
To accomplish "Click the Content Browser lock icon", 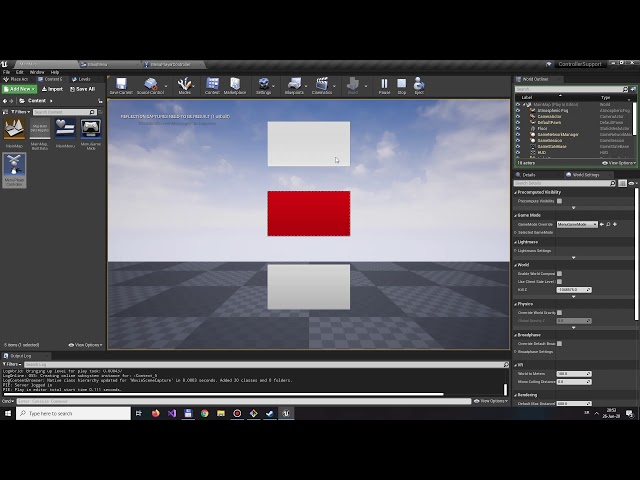I will point(100,101).
